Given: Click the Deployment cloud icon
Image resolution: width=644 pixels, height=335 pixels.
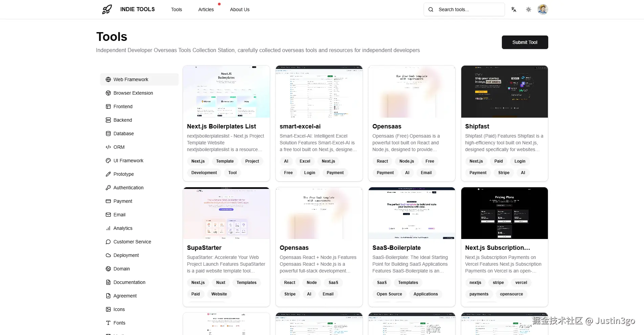Looking at the screenshot, I should point(108,255).
